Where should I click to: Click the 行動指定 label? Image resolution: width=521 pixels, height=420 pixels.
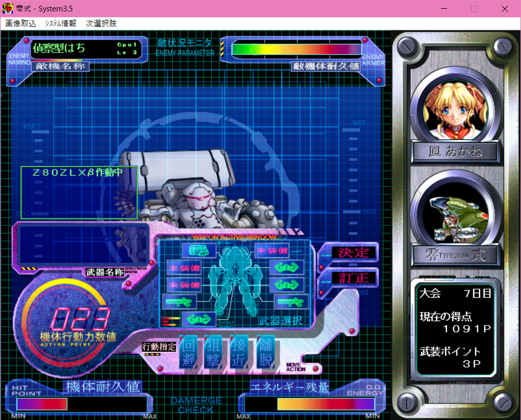(x=159, y=347)
